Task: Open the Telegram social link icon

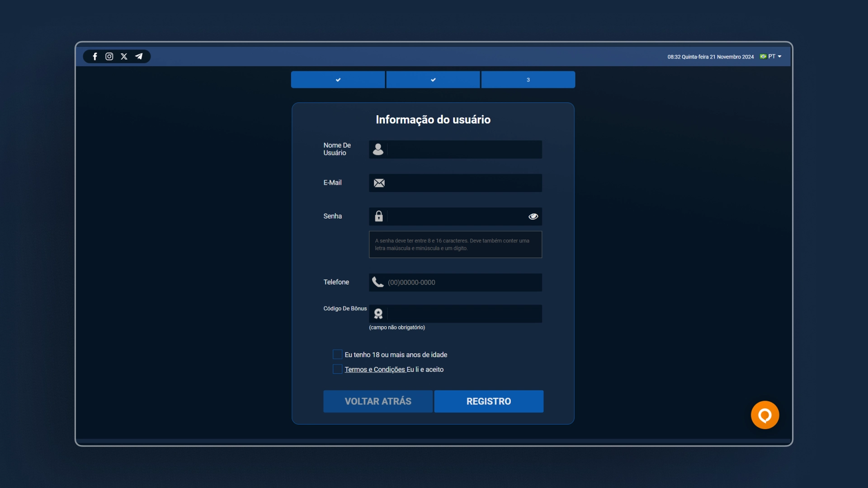Action: [x=139, y=56]
